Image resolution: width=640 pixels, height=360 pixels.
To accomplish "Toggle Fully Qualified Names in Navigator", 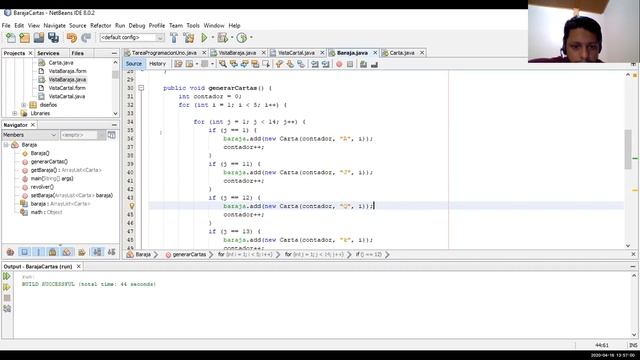I will [x=82, y=252].
